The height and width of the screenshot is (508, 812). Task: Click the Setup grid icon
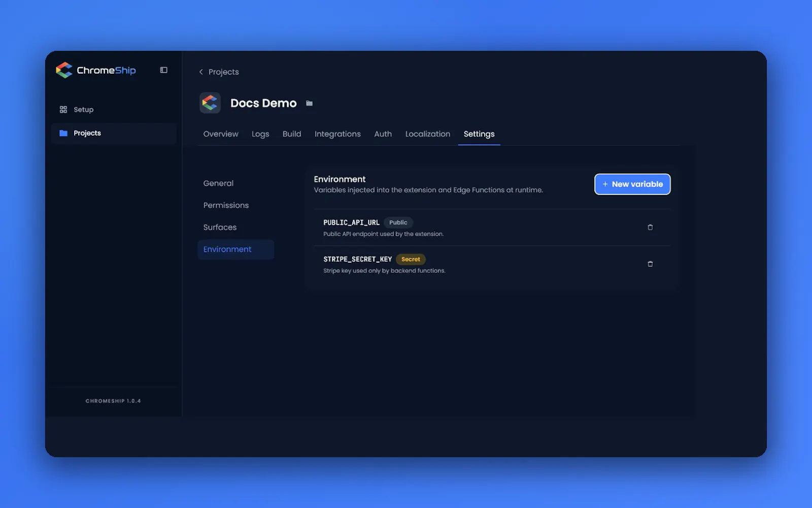63,110
